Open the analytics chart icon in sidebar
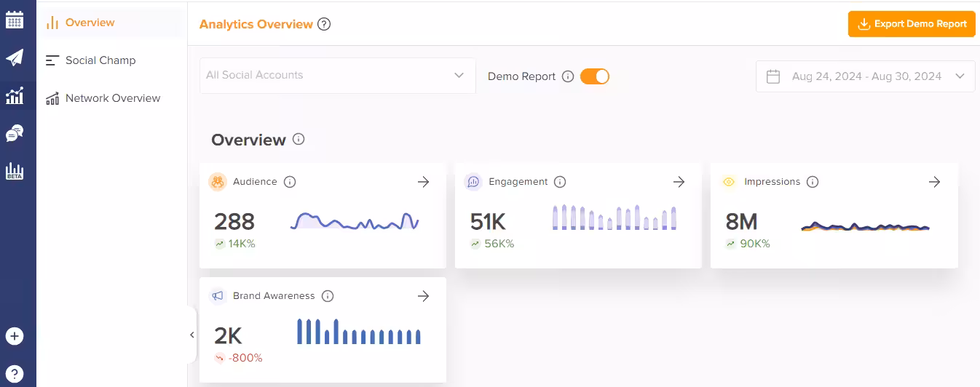The width and height of the screenshot is (980, 387). (x=15, y=95)
